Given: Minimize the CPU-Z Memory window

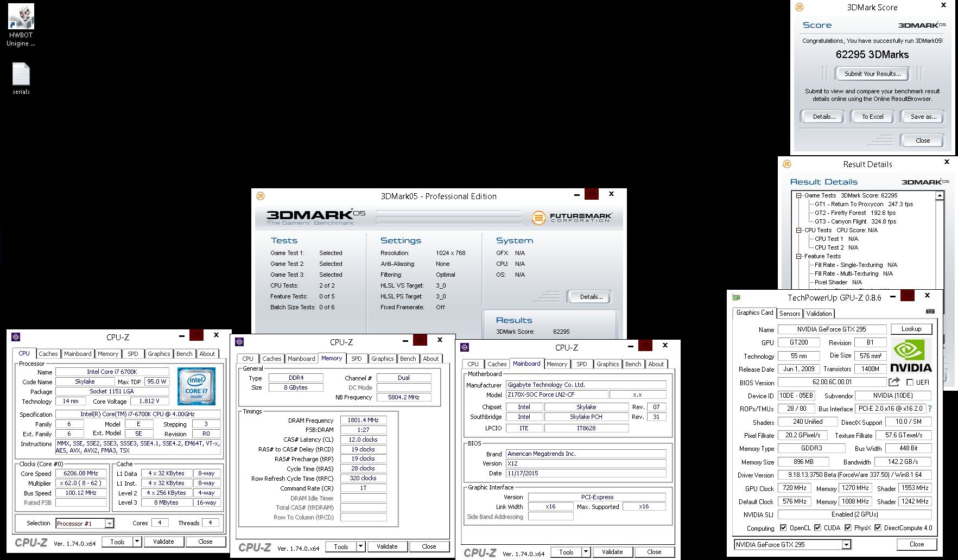Looking at the screenshot, I should 405,340.
